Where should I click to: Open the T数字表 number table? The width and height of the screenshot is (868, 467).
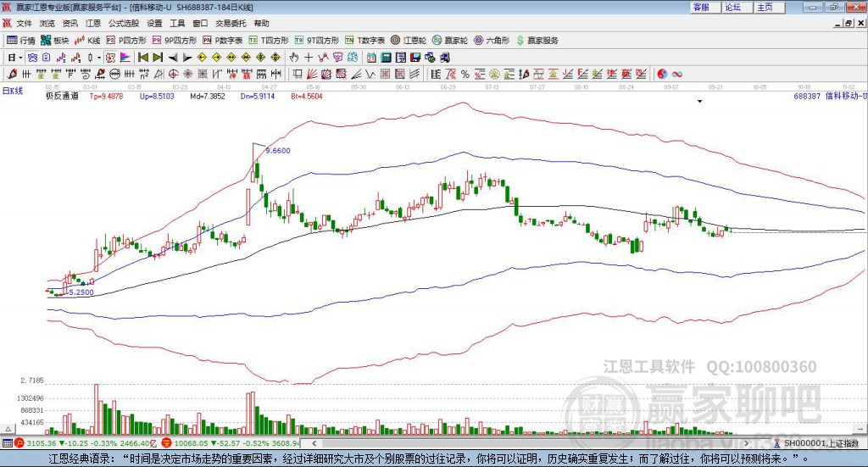click(364, 41)
